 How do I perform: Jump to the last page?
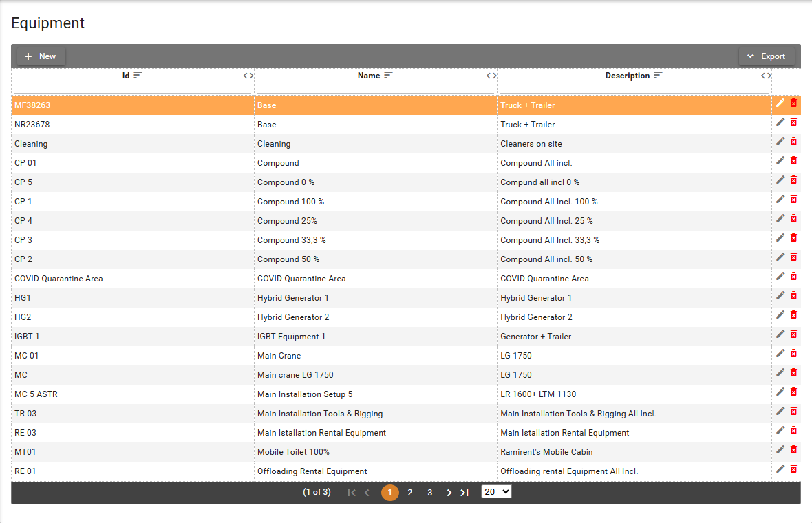tap(464, 493)
